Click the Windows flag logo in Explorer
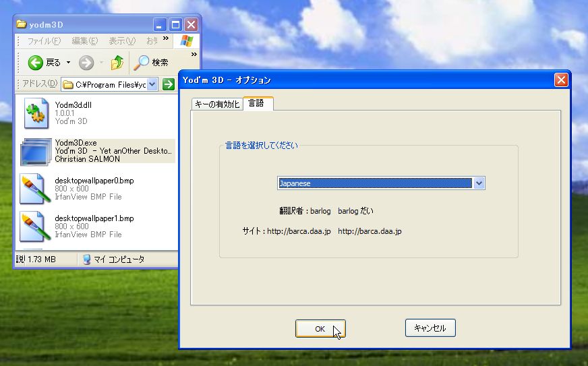588x366 pixels. (186, 41)
